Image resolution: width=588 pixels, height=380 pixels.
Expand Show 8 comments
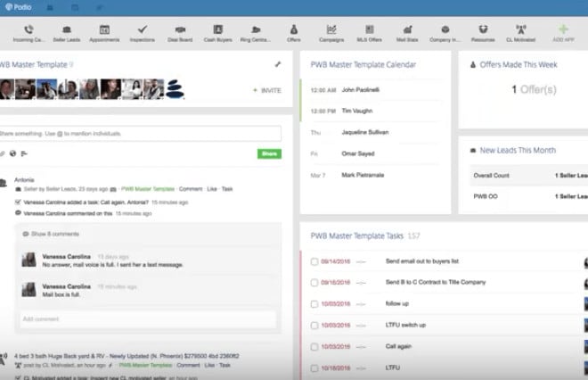(x=55, y=234)
